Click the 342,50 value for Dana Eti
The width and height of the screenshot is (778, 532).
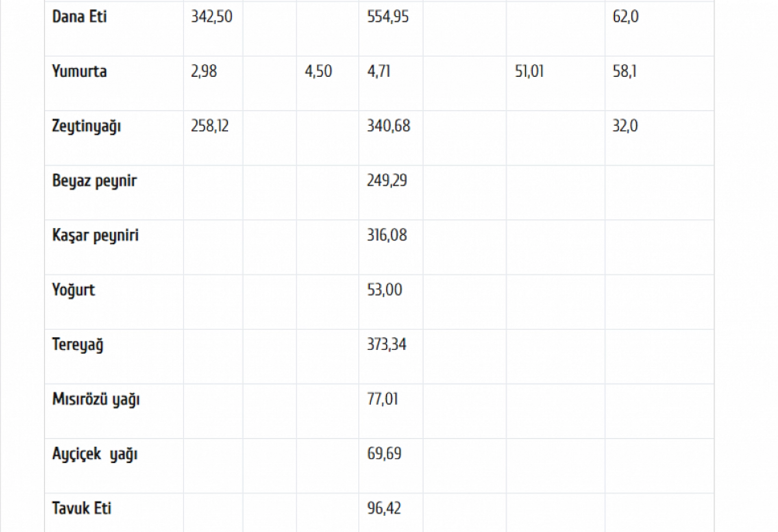212,17
